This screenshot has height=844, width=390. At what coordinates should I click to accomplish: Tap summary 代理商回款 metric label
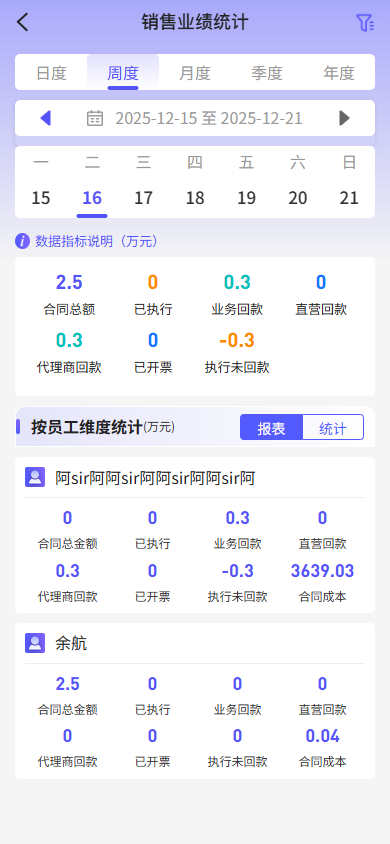[x=69, y=368]
